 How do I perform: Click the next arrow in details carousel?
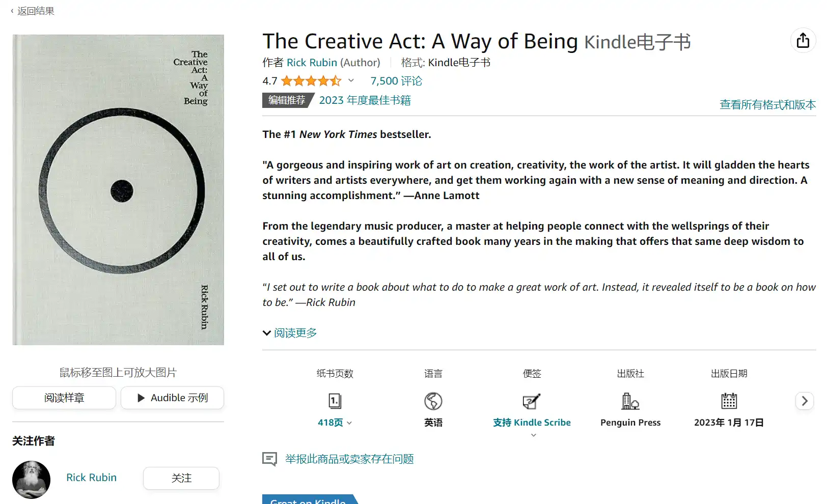(x=804, y=401)
